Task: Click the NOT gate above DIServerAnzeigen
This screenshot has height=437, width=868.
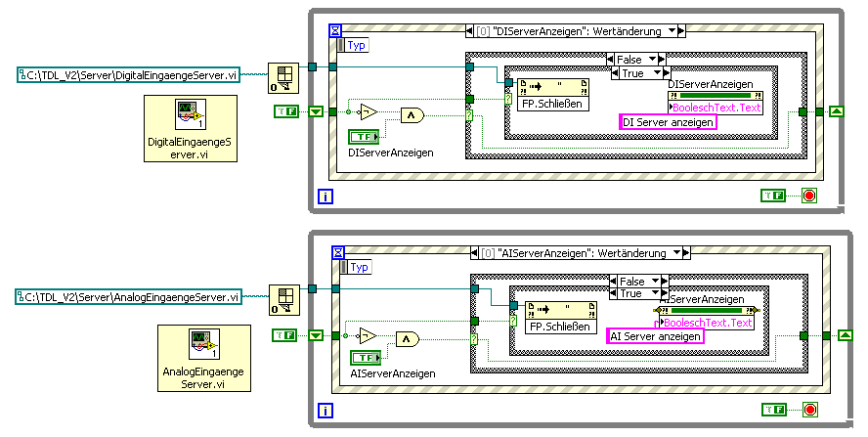Action: click(369, 111)
